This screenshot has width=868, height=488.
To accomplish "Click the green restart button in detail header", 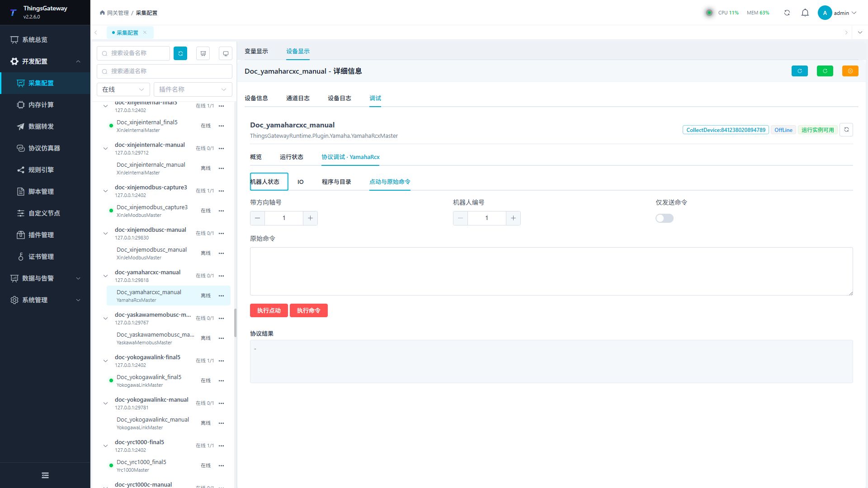I will point(825,71).
